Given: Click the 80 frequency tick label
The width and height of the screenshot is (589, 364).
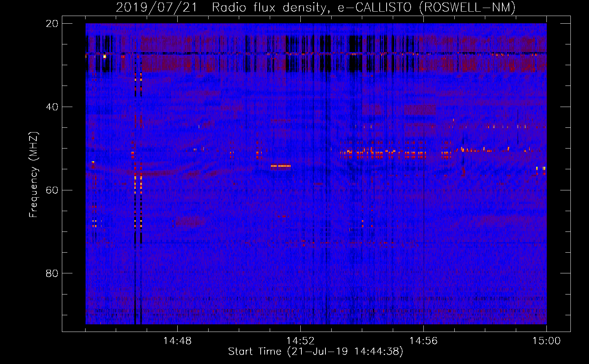Looking at the screenshot, I should point(52,273).
